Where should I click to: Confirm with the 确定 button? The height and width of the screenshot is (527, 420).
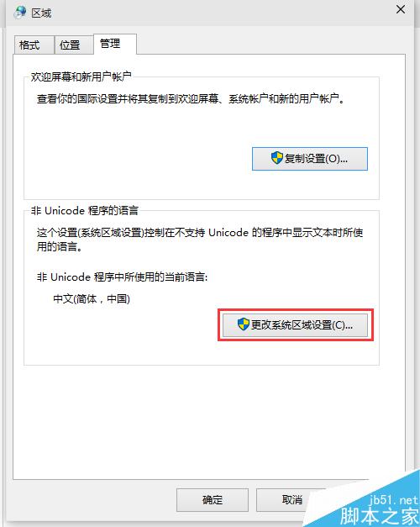tap(213, 500)
